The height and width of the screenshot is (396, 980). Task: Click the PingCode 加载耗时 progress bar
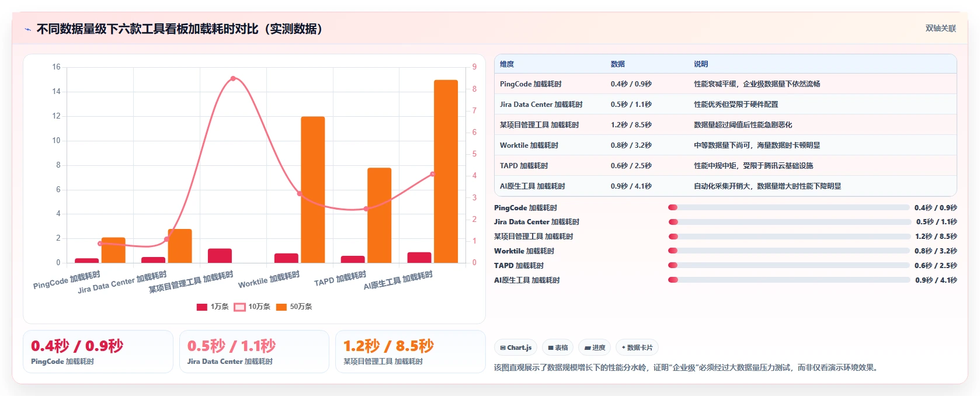point(788,207)
